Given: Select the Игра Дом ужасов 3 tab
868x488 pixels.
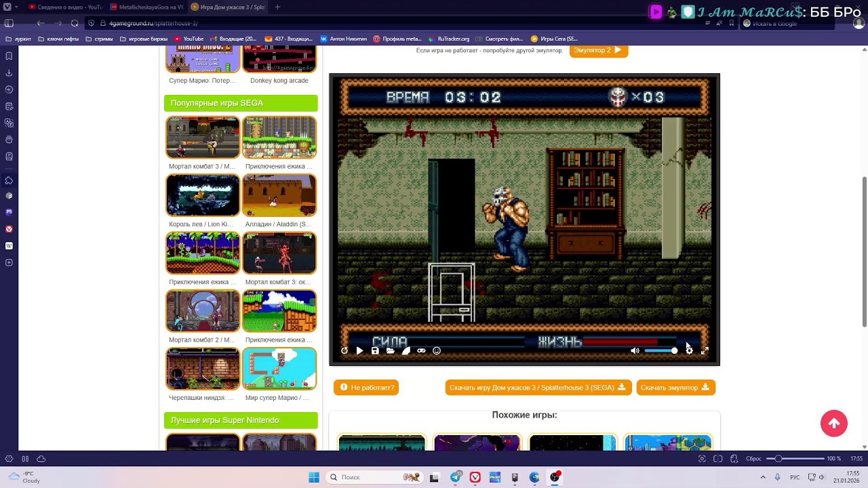Looking at the screenshot, I should [x=228, y=7].
